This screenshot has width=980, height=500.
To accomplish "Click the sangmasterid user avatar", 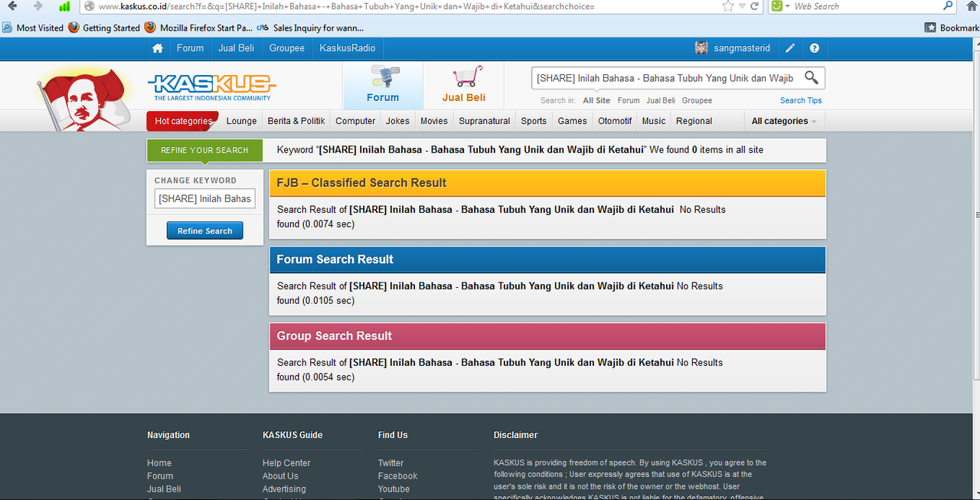I will [701, 48].
